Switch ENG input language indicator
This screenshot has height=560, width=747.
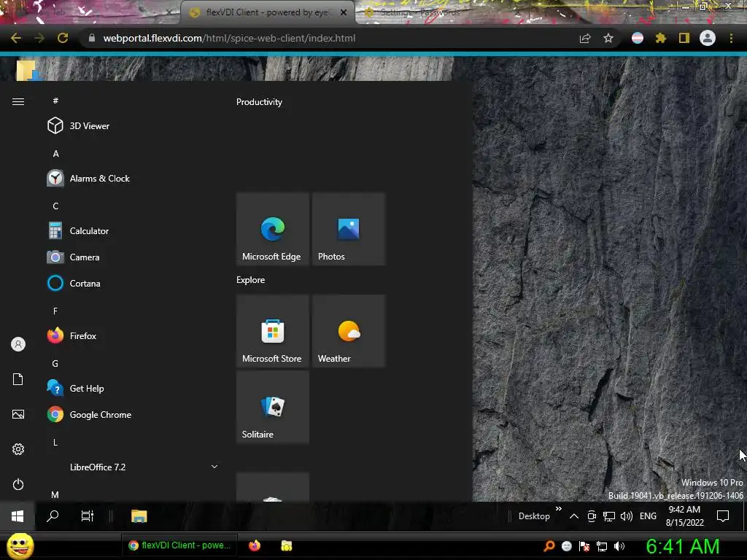pos(648,516)
